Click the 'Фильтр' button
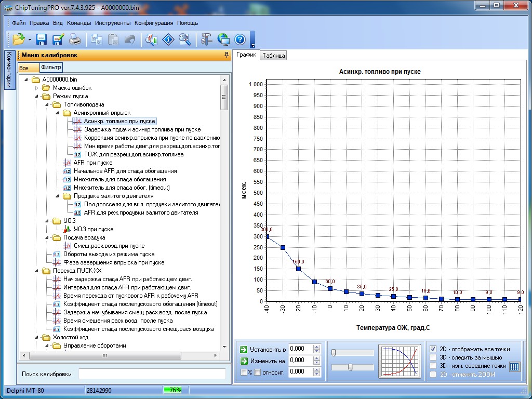532x399 pixels. click(51, 67)
